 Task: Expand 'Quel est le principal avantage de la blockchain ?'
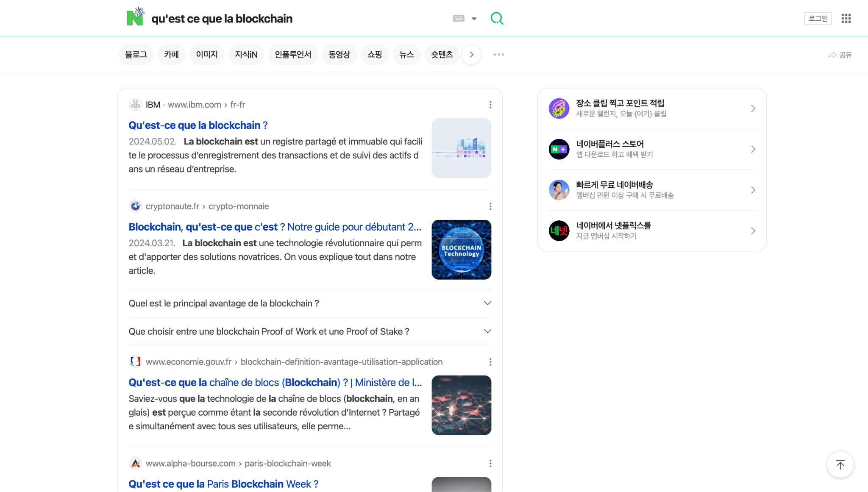[310, 303]
